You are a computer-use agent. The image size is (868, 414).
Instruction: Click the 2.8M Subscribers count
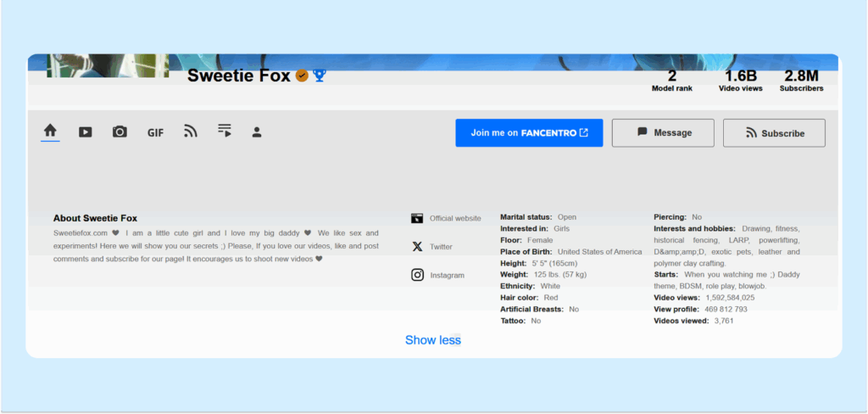pyautogui.click(x=800, y=81)
